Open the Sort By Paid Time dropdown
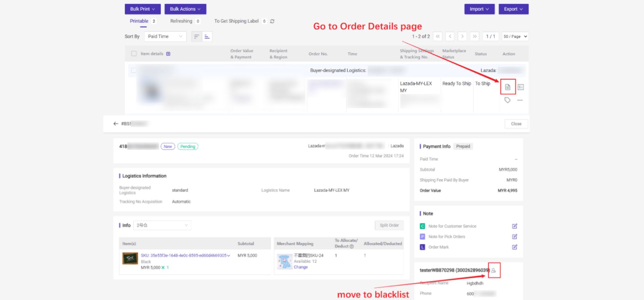Image resolution: width=644 pixels, height=300 pixels. click(165, 36)
